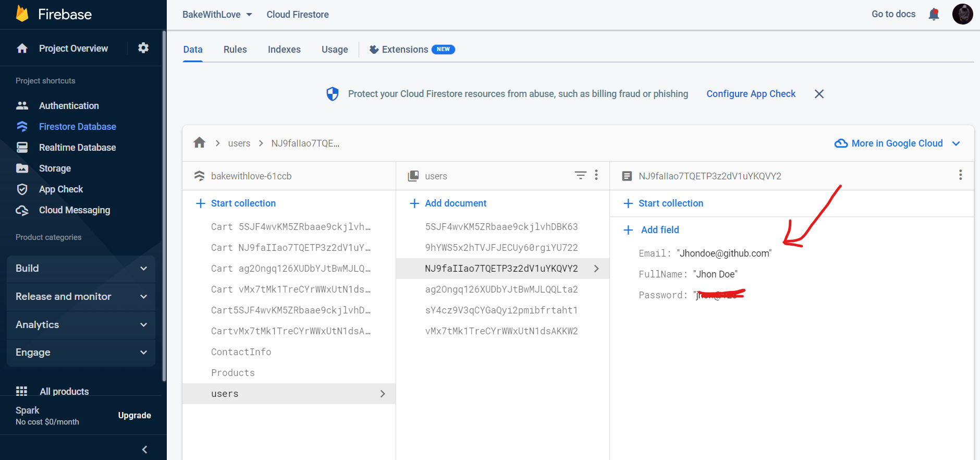The image size is (980, 460).
Task: Switch to the Indexes tab
Action: [284, 50]
